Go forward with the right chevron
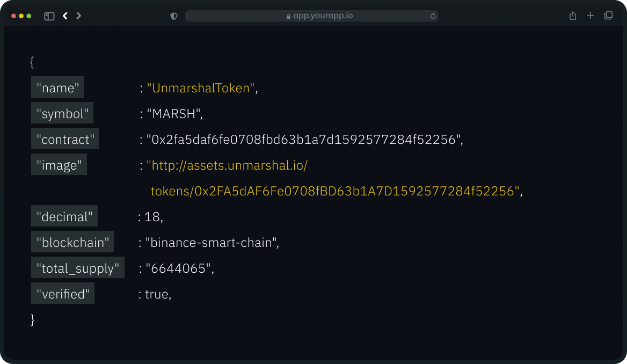627x364 pixels. pyautogui.click(x=79, y=16)
